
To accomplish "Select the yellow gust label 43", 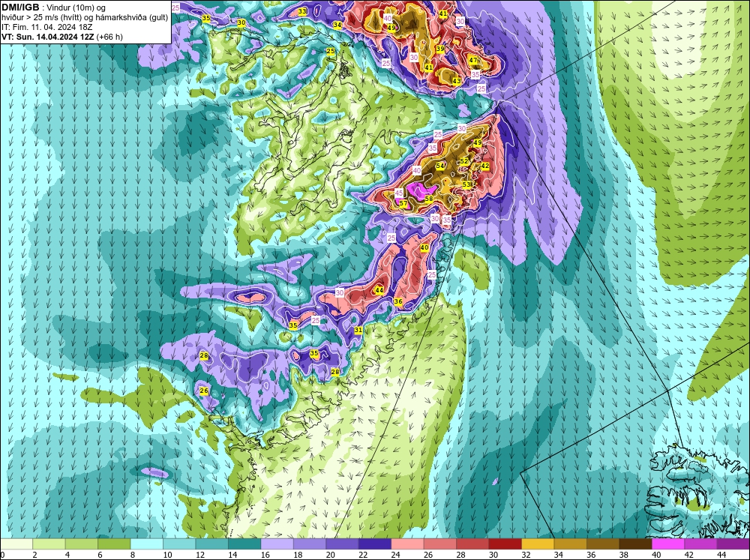I will tap(457, 81).
